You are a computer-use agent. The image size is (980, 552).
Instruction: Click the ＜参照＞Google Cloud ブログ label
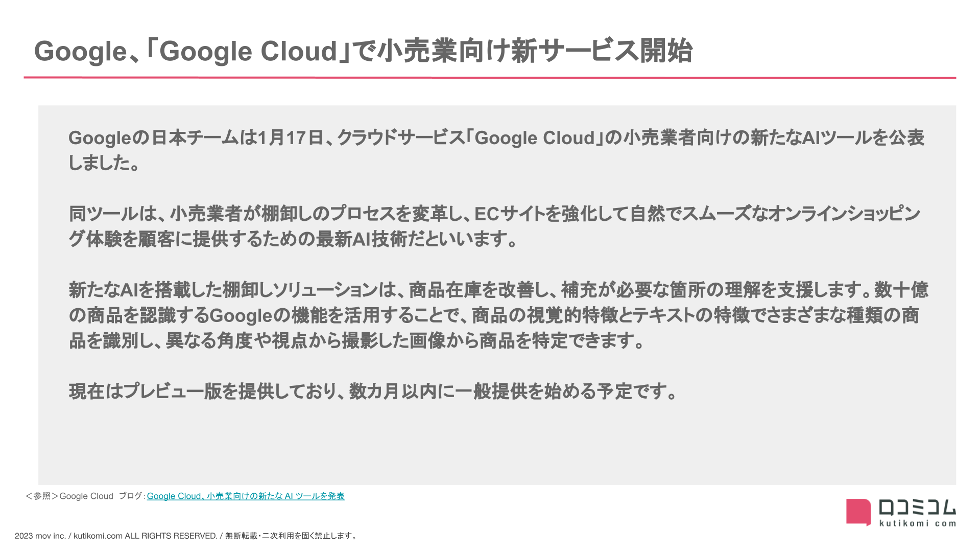85,496
